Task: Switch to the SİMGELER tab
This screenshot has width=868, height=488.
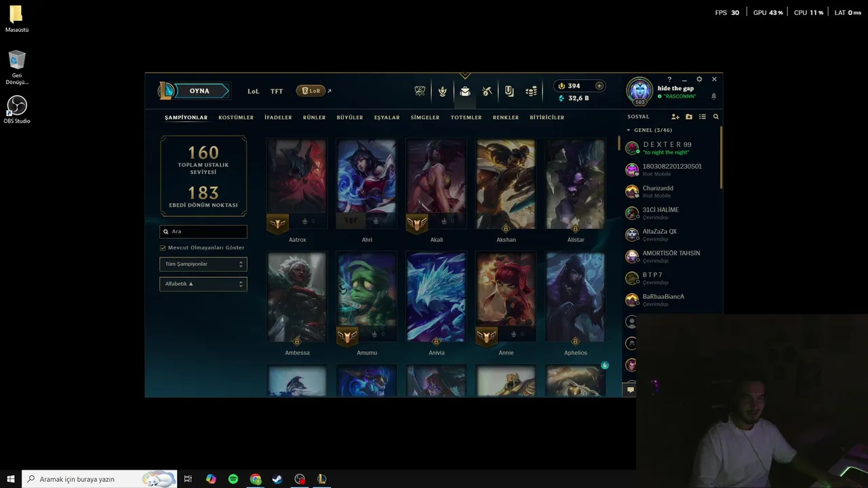Action: coord(425,117)
